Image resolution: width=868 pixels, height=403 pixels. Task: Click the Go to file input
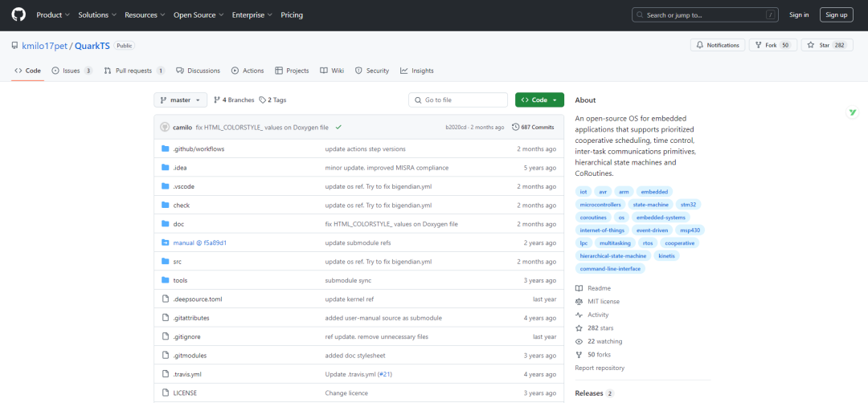pyautogui.click(x=458, y=100)
